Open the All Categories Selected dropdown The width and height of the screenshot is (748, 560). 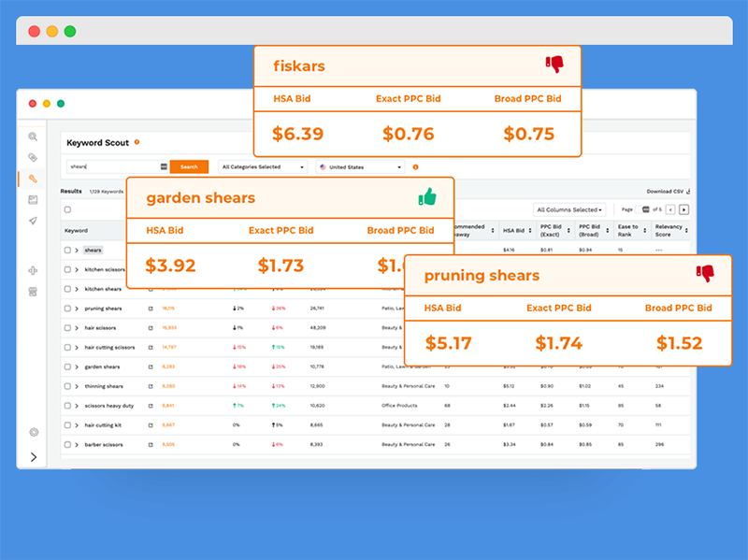[263, 167]
